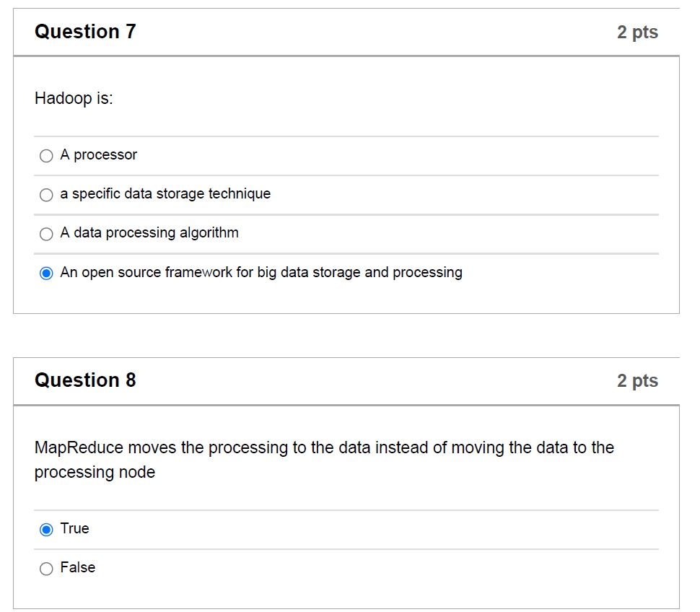This screenshot has height=612, width=700.
Task: Click the 'True' answer label text
Action: pyautogui.click(x=74, y=528)
